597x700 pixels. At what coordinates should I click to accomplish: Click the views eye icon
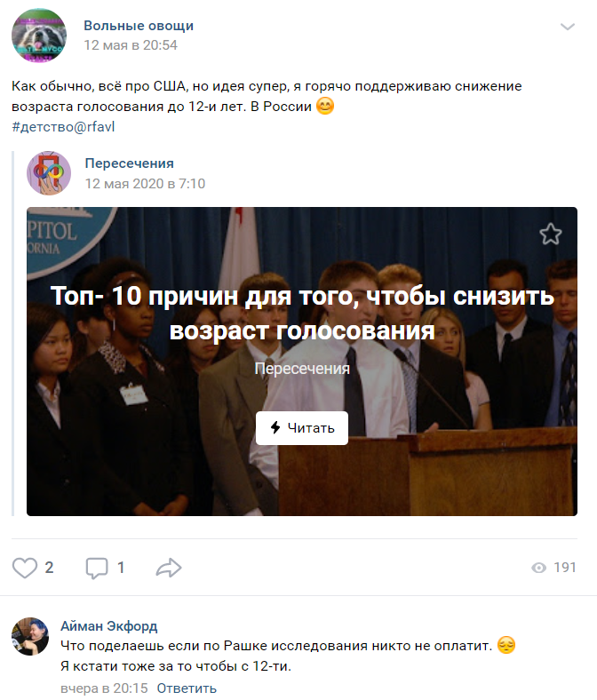539,568
